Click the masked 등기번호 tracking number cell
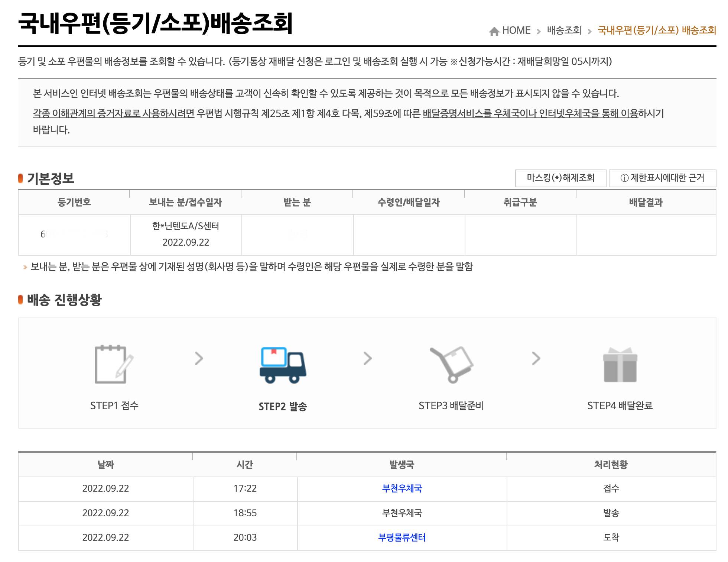This screenshot has height=562, width=728. (x=74, y=234)
